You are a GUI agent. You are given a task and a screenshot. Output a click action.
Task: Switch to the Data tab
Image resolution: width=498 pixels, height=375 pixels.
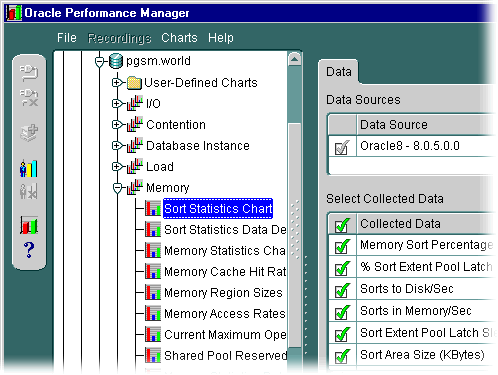339,72
